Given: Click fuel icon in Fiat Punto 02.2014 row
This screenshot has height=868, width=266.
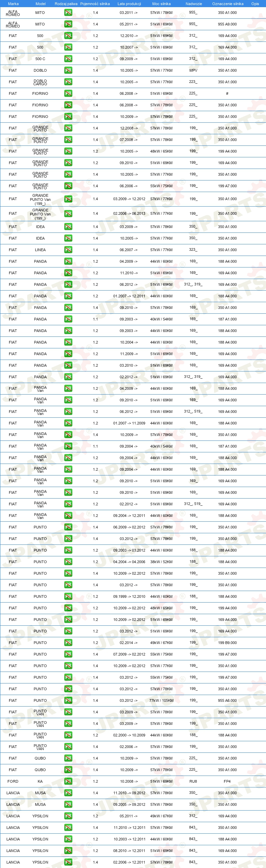Looking at the screenshot, I should pos(68,643).
